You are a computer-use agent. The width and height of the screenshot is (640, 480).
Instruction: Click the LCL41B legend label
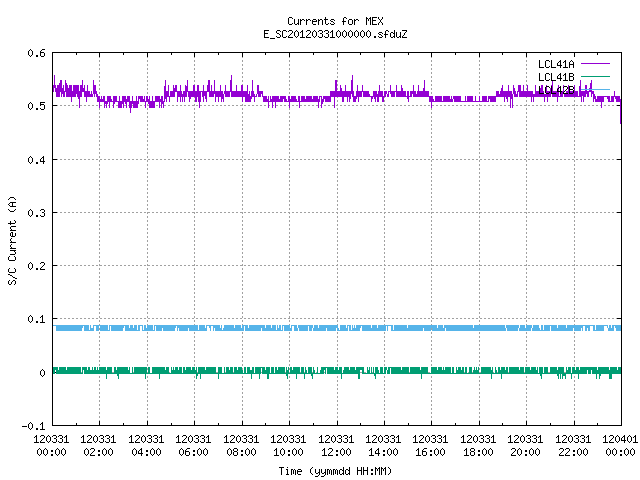556,77
